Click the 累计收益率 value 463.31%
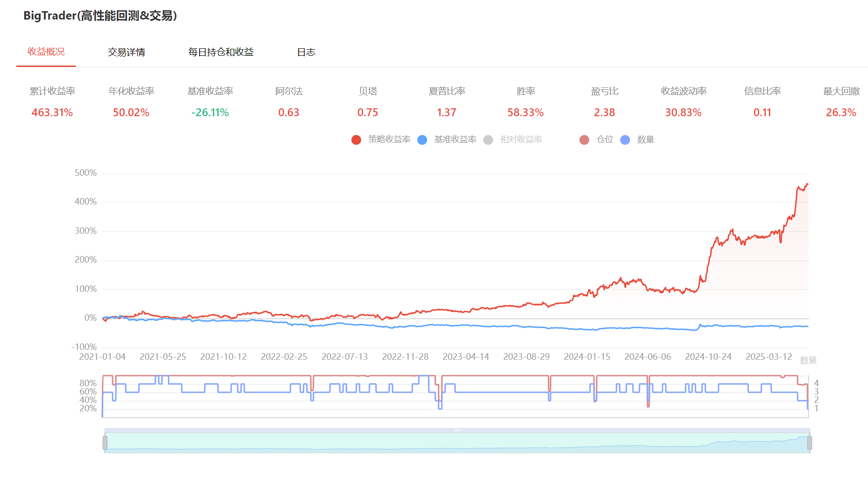The width and height of the screenshot is (868, 482). [x=52, y=112]
